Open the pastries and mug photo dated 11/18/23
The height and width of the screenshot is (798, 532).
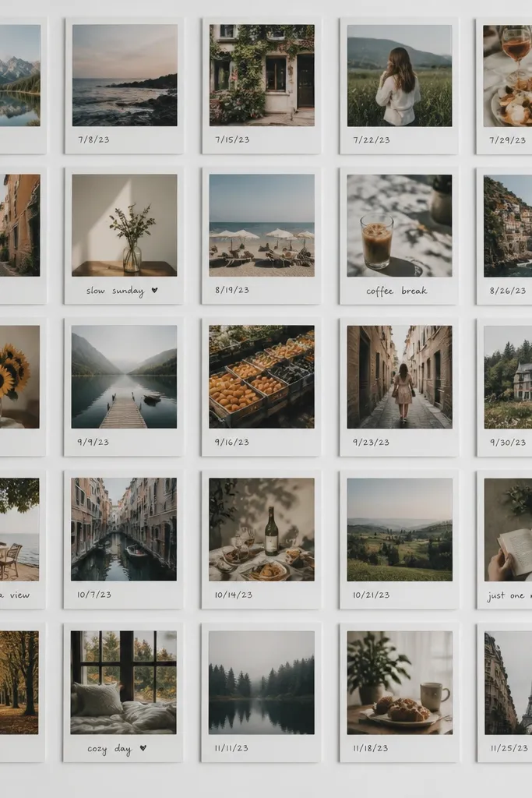400,683
